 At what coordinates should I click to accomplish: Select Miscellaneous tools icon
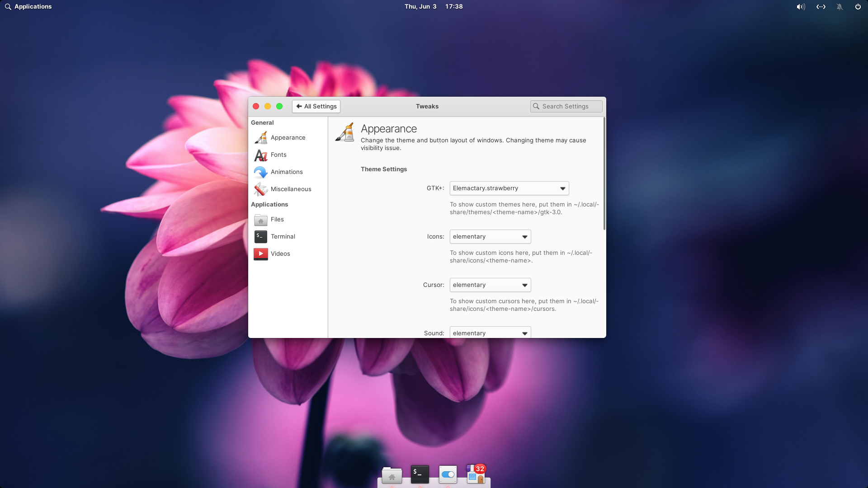pyautogui.click(x=261, y=189)
